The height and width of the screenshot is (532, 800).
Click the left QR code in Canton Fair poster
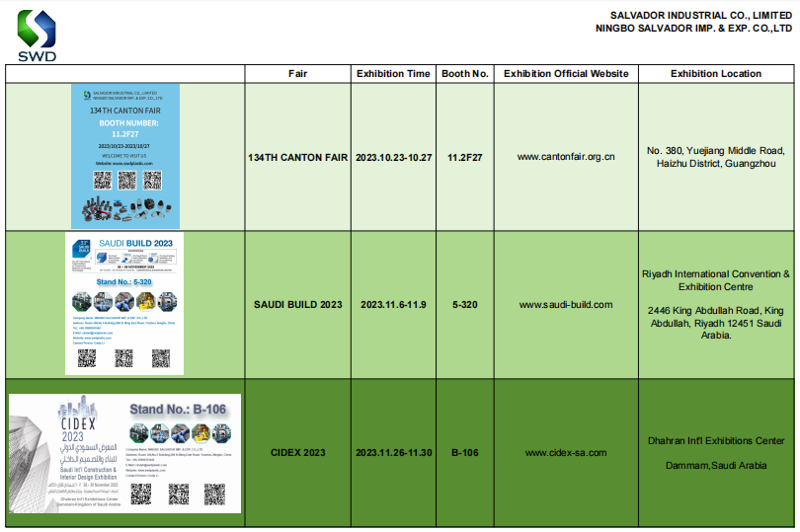click(102, 180)
